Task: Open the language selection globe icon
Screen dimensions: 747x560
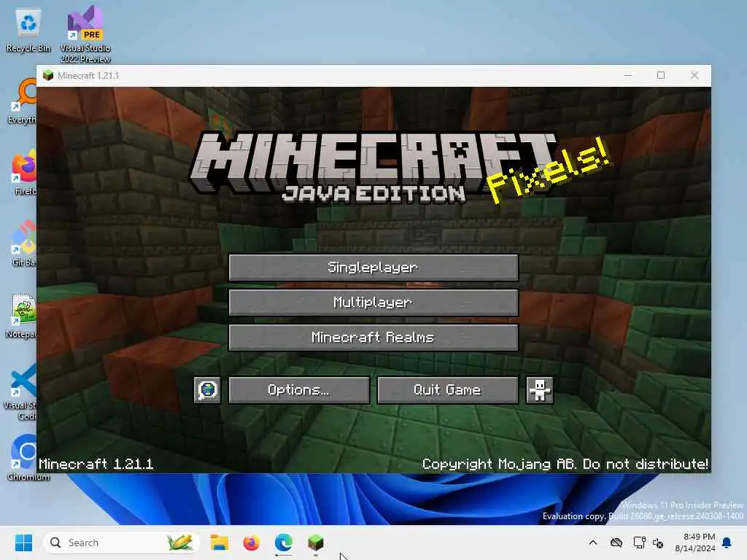Action: (207, 390)
